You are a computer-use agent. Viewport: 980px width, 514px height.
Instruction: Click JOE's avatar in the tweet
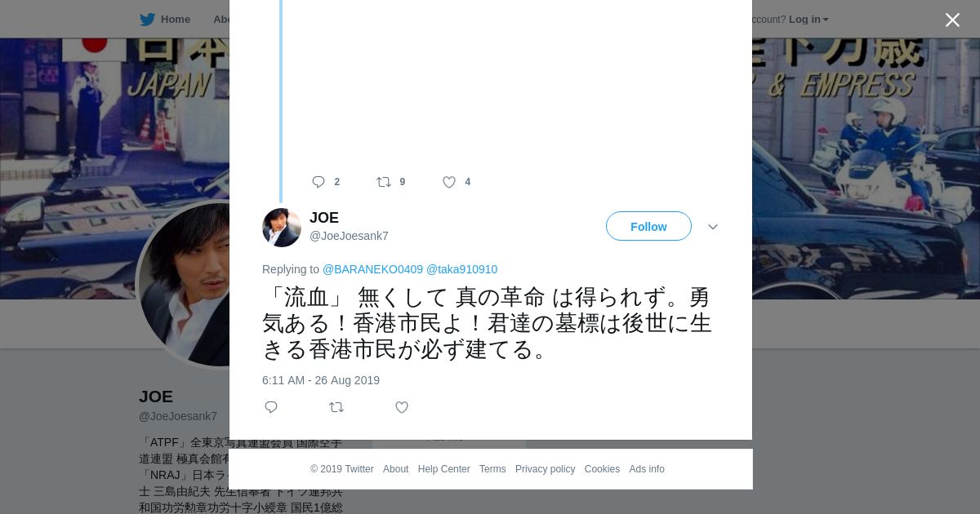(x=282, y=228)
